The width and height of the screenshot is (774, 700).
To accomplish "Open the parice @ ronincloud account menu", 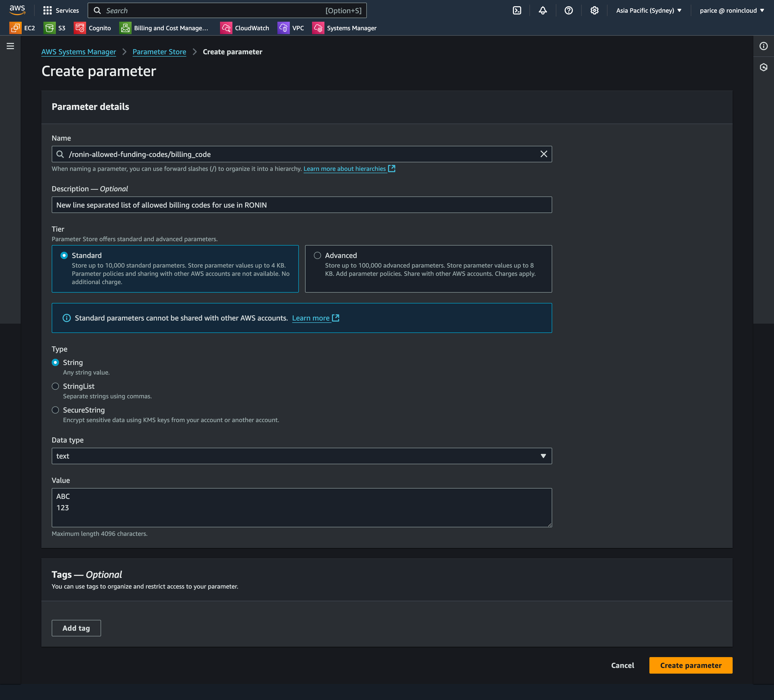I will point(731,10).
